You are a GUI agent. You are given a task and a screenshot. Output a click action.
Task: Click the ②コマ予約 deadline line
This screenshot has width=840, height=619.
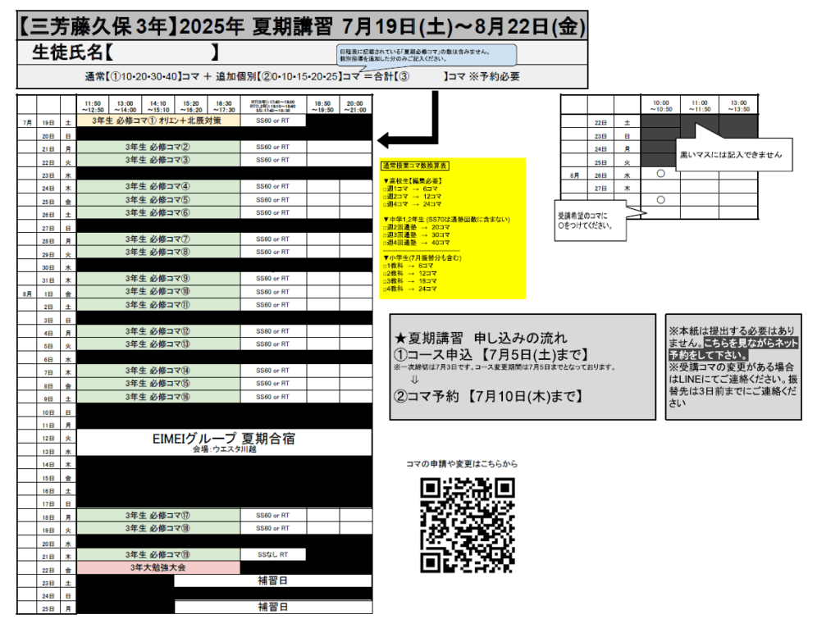click(489, 396)
